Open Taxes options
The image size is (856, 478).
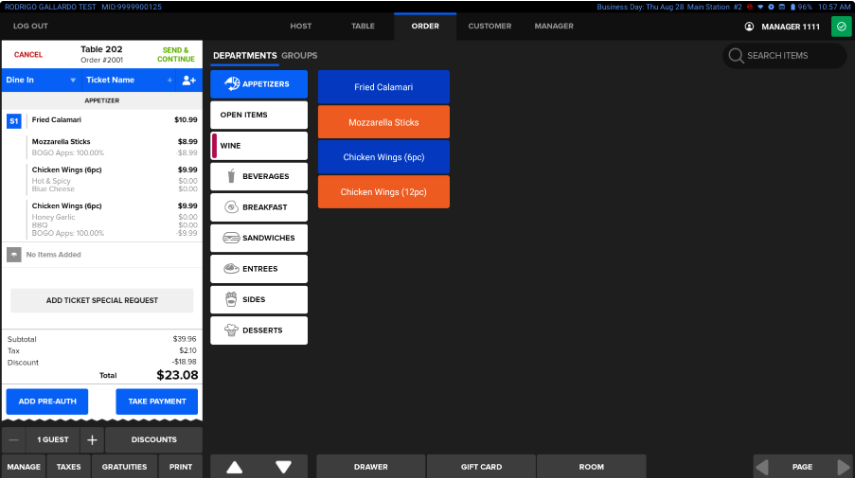[x=69, y=467]
